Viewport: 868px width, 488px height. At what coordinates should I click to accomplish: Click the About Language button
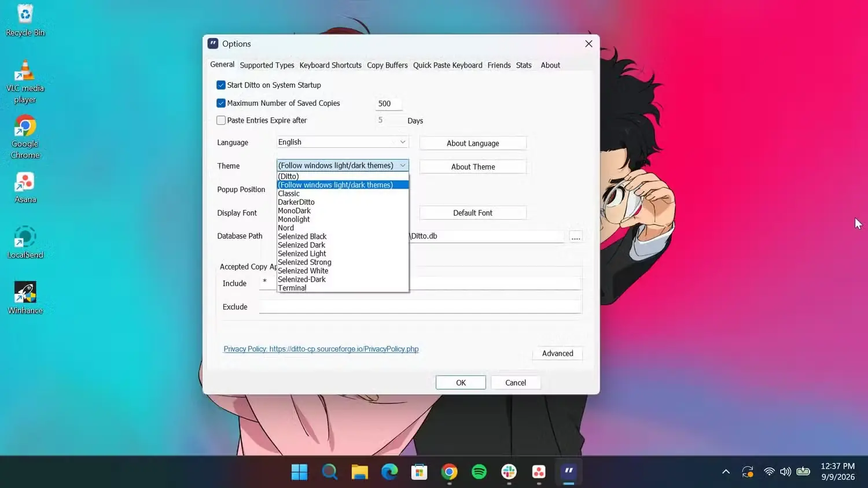473,143
